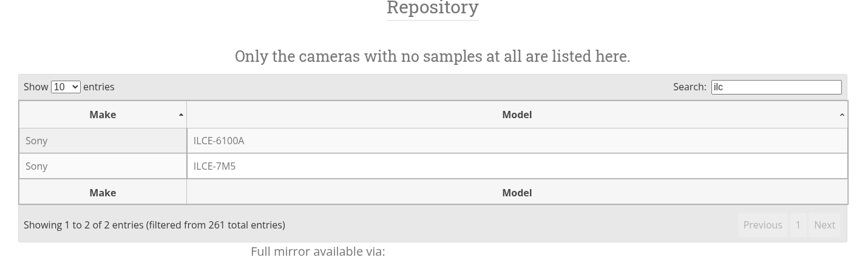Go to the Next results page
This screenshot has width=868, height=263.
coord(824,225)
